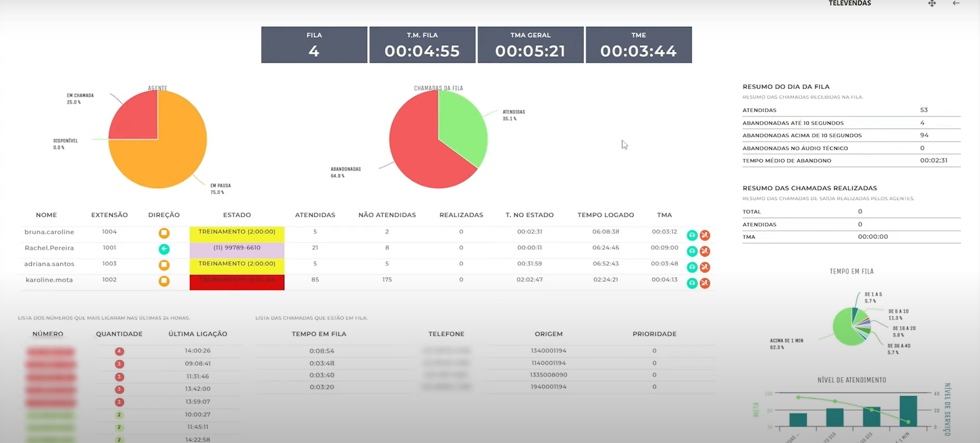
Task: Click the red hang-up icon for karoline.mota
Action: (705, 283)
